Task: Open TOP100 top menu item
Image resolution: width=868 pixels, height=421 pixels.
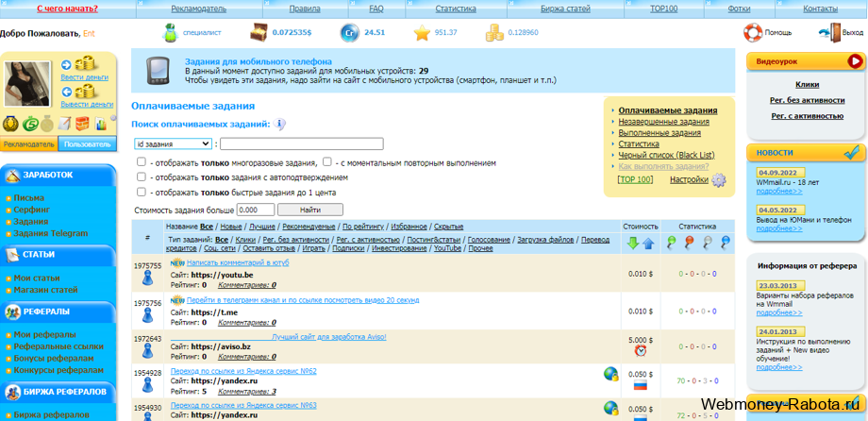Action: coord(663,8)
